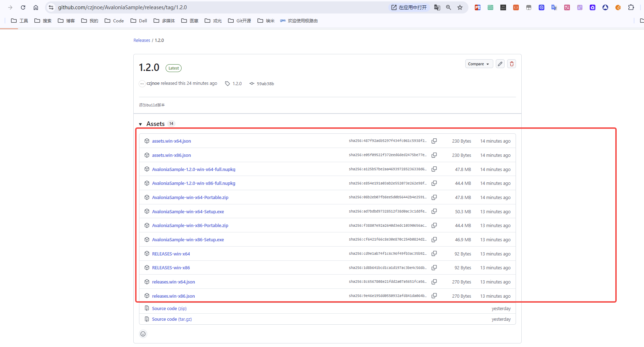This screenshot has width=644, height=347.
Task: Open the zoom magnifier in address bar
Action: 449,7
